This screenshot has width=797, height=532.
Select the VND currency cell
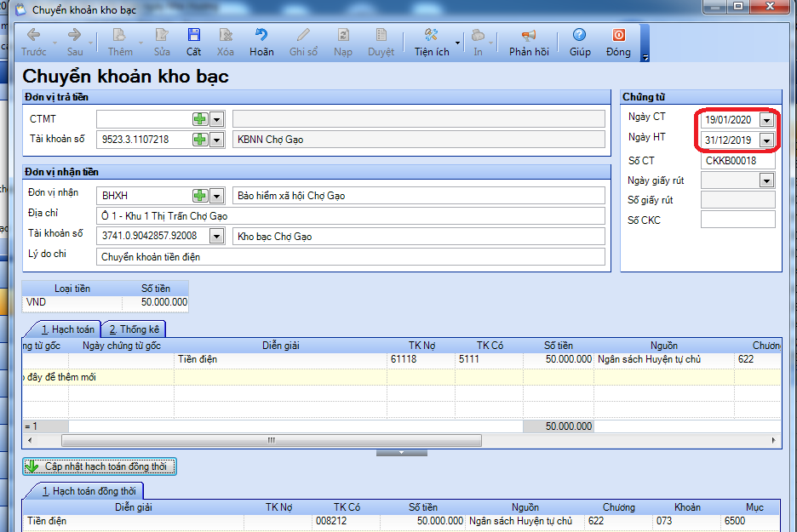(72, 302)
